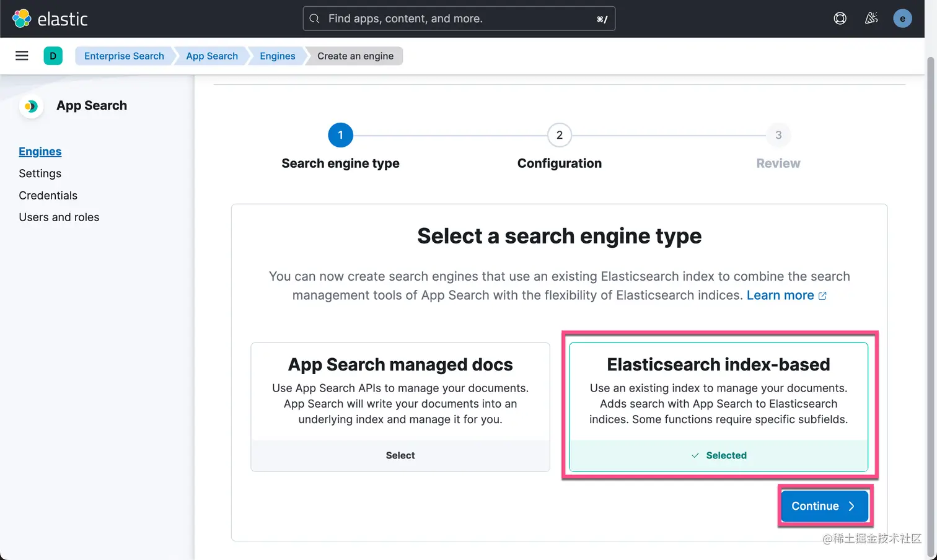Select App Search managed docs
The width and height of the screenshot is (937, 560).
click(x=400, y=455)
